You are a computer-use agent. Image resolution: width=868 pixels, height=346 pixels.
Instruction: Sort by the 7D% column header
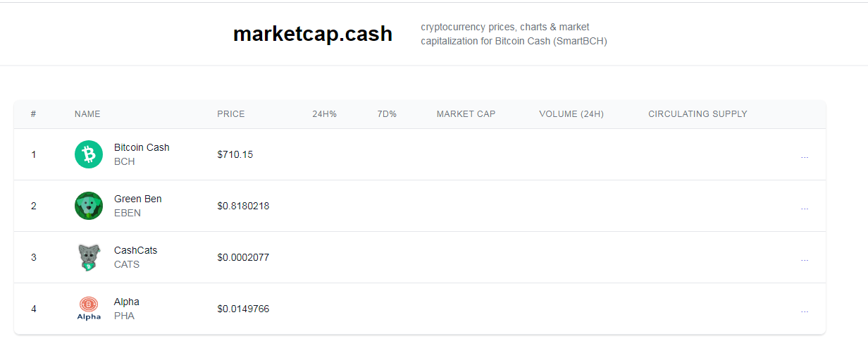coord(387,114)
